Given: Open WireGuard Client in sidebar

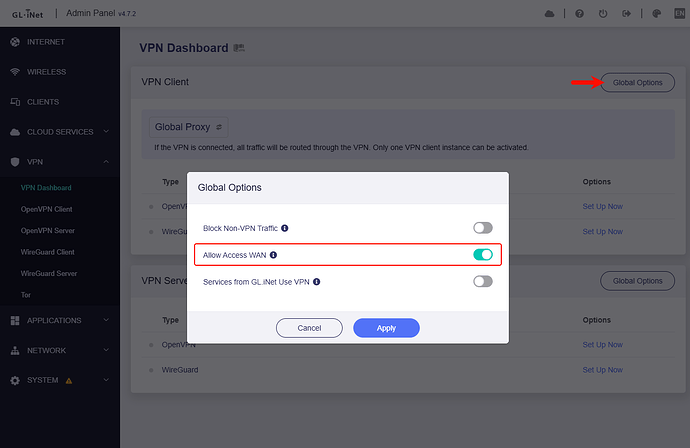Looking at the screenshot, I should [x=48, y=252].
